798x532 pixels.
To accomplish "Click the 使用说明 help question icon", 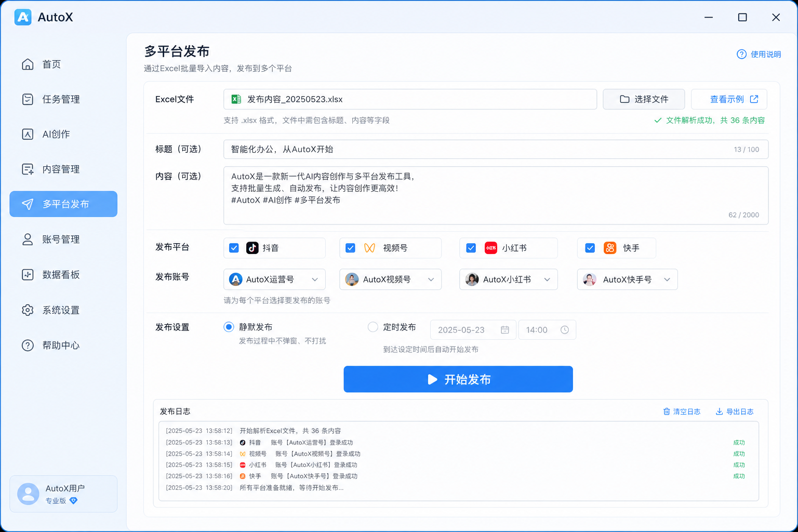I will [741, 54].
